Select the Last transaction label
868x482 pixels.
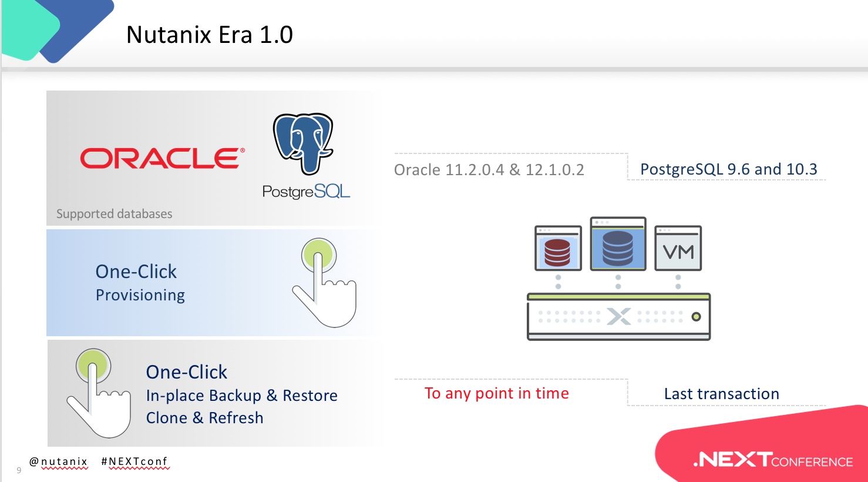721,394
